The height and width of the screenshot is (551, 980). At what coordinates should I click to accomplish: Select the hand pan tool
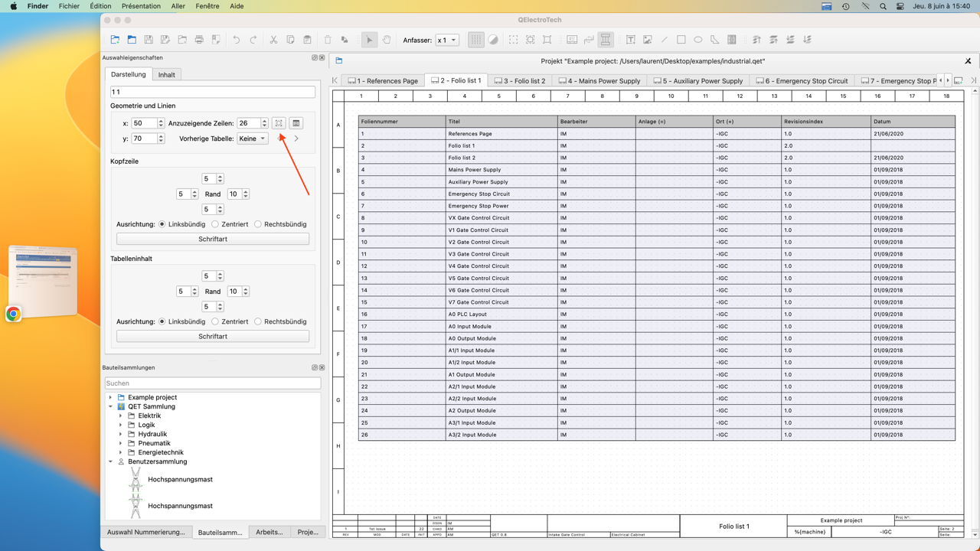pos(387,40)
